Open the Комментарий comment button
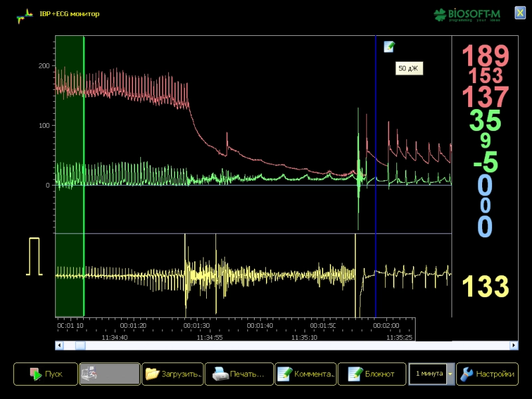 (x=305, y=374)
